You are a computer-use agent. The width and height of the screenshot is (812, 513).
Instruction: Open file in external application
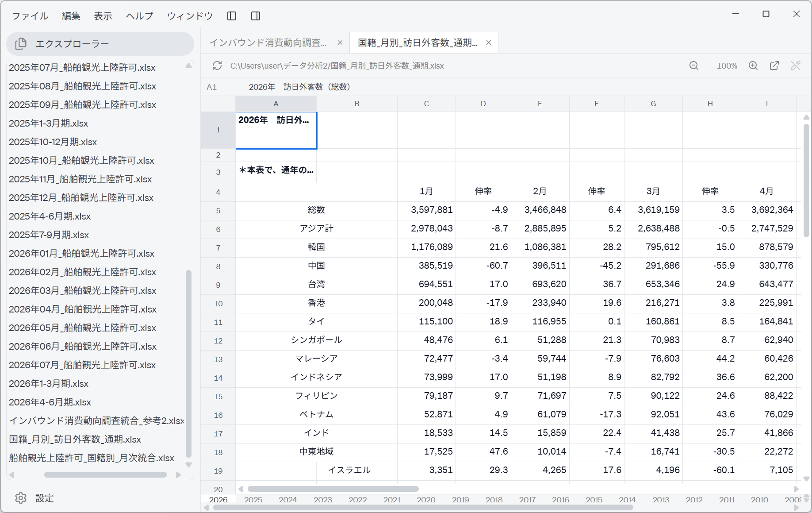(x=774, y=66)
